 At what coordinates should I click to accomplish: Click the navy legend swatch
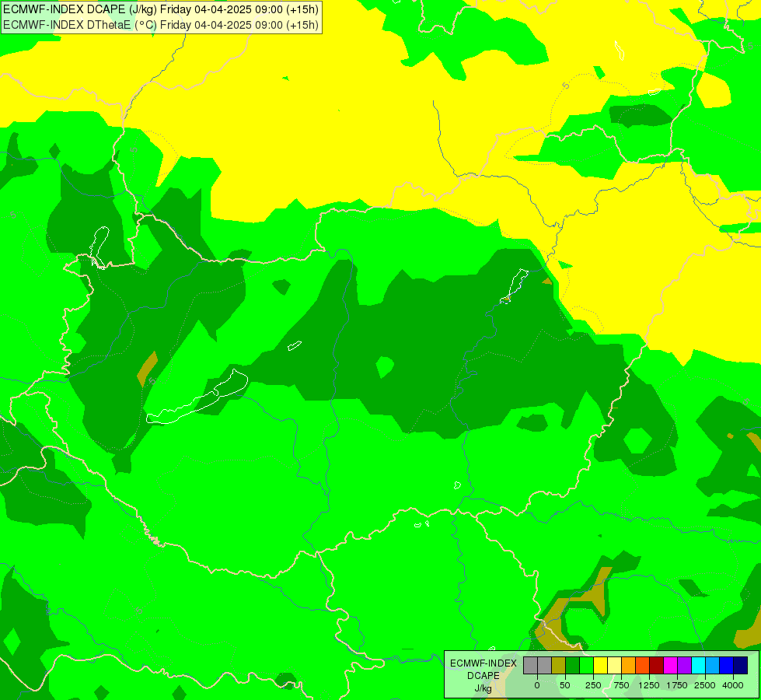point(740,666)
